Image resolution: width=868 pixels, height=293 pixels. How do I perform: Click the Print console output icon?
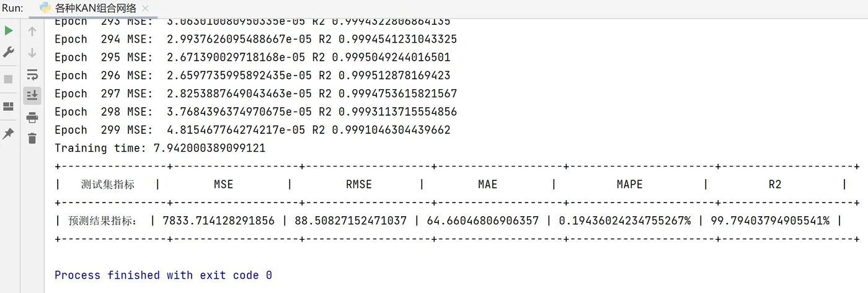(x=32, y=117)
